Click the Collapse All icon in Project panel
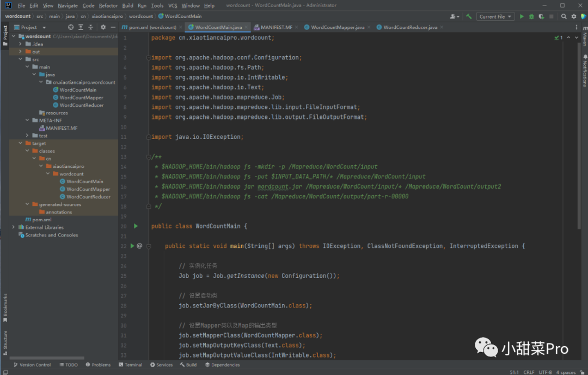Screen dimensions: 588x375 [90, 27]
